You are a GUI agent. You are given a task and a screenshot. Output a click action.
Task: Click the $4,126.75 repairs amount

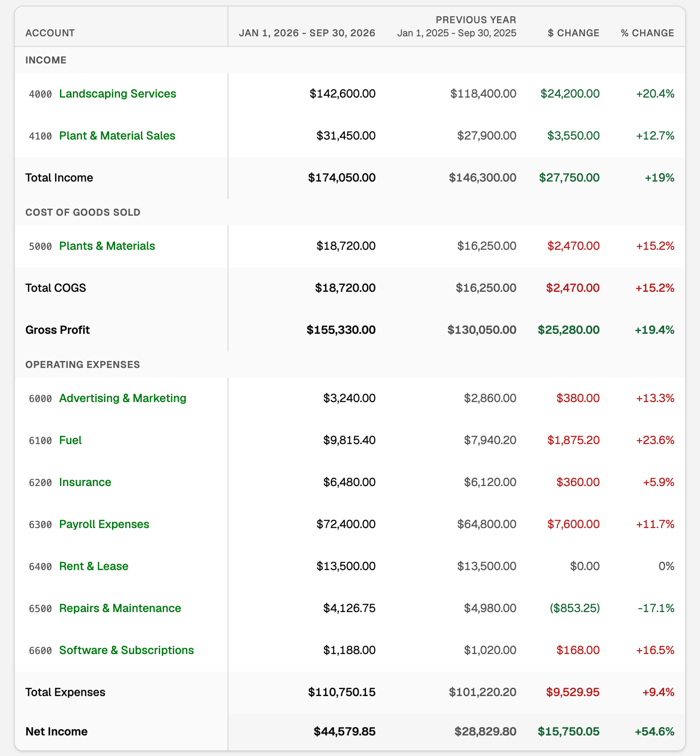click(350, 608)
